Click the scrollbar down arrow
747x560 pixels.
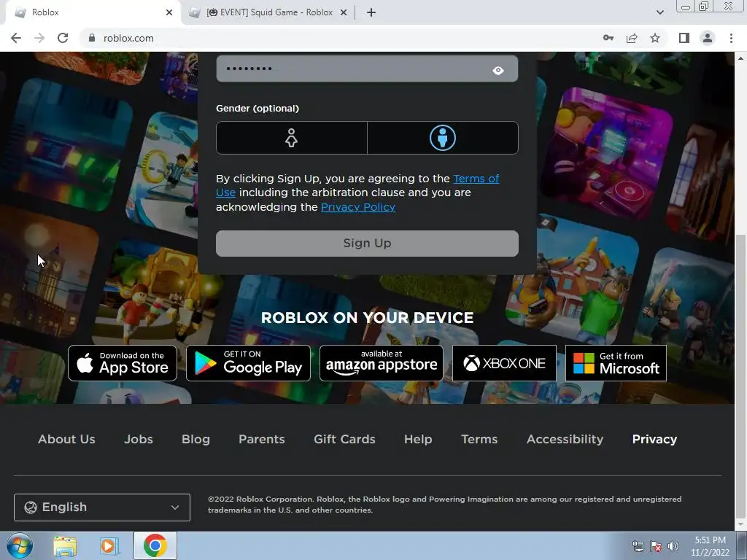pos(740,524)
